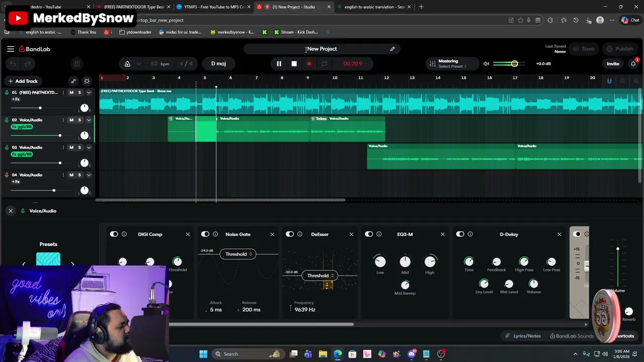
Task: Click track 04 microphone icon
Action: [x=7, y=175]
